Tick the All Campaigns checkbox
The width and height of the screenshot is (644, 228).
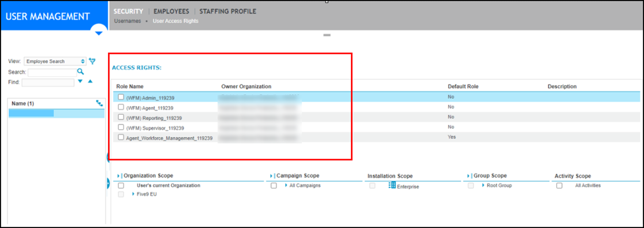pos(273,186)
